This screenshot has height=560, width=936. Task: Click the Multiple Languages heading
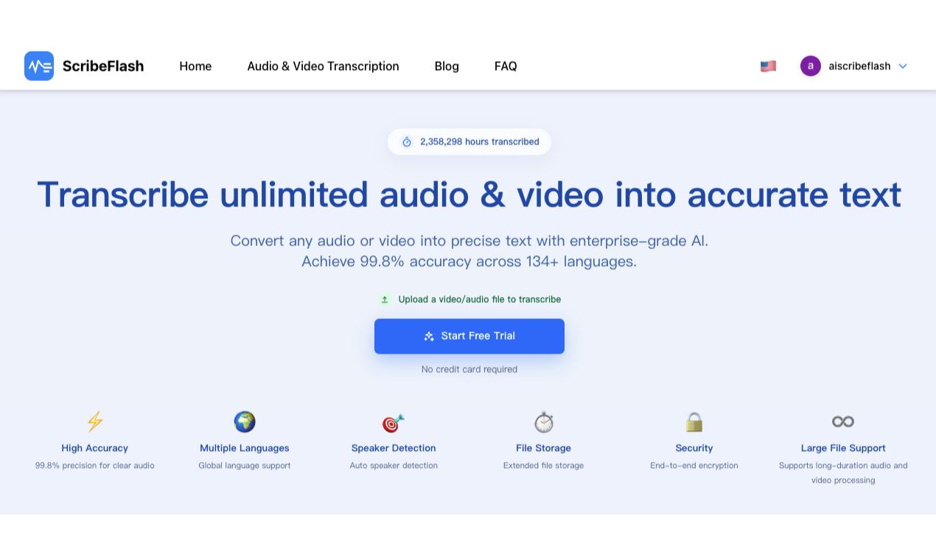point(245,448)
